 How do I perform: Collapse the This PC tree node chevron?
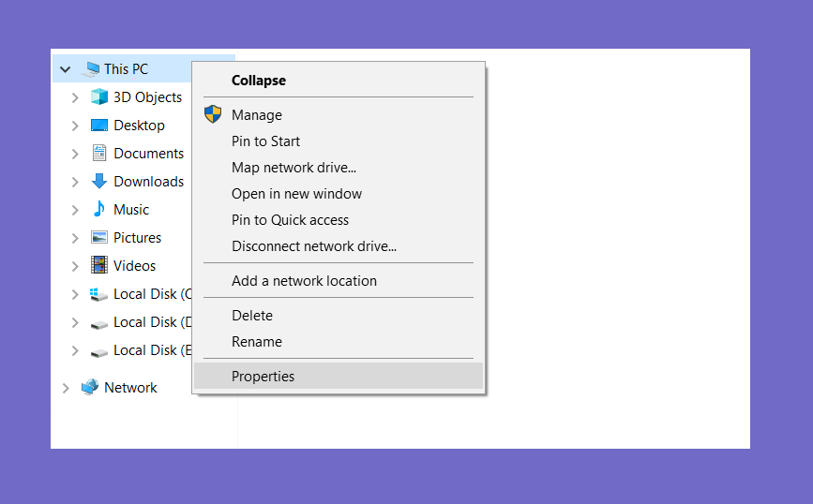[66, 69]
